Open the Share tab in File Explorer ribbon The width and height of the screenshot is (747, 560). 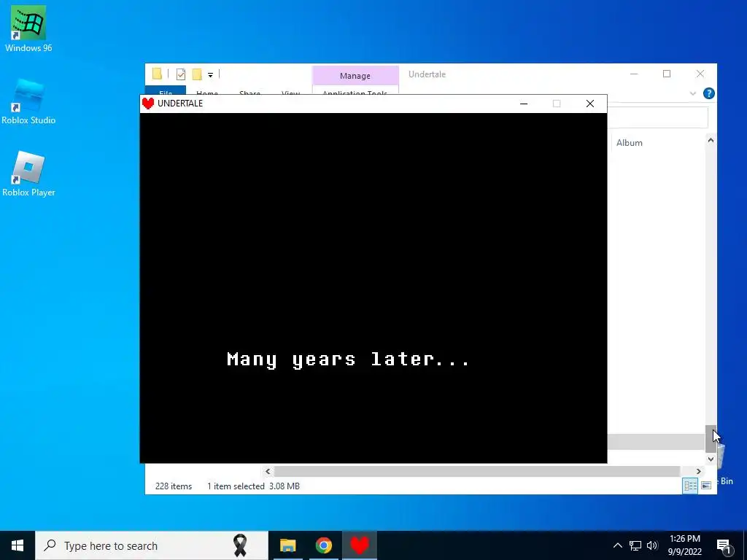point(249,91)
